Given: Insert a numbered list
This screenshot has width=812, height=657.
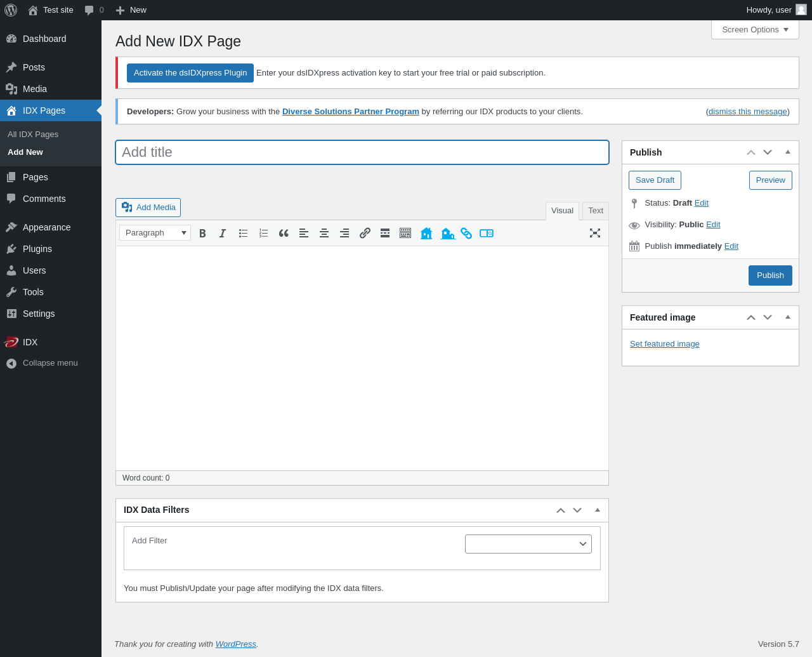Looking at the screenshot, I should tap(263, 233).
